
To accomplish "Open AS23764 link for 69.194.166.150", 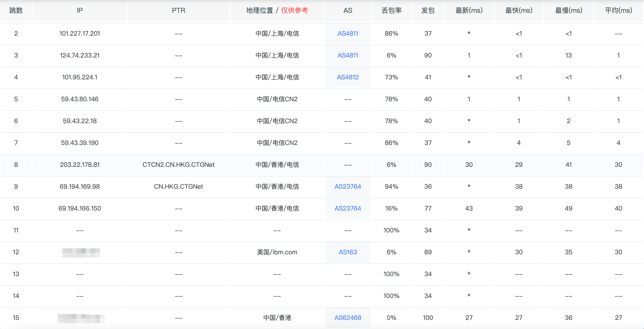I will (348, 208).
